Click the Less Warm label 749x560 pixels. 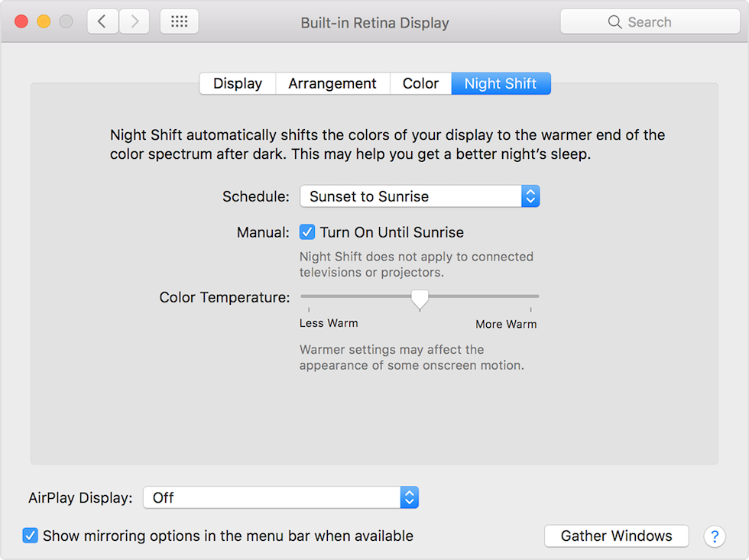[x=329, y=323]
